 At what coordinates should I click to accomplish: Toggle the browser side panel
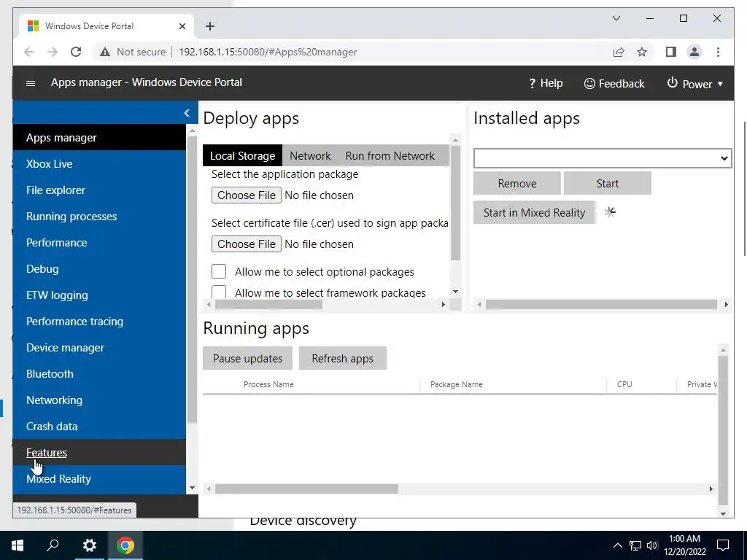[671, 52]
